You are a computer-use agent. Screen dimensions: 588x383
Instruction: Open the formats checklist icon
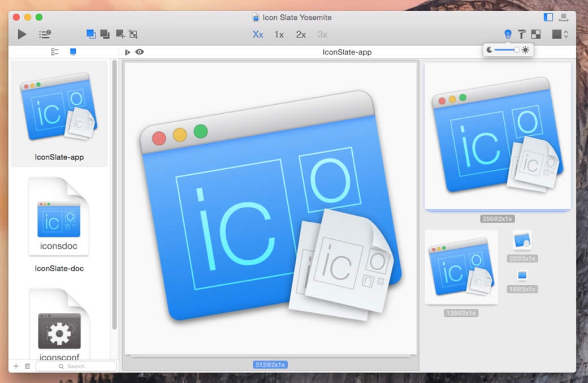[x=44, y=34]
